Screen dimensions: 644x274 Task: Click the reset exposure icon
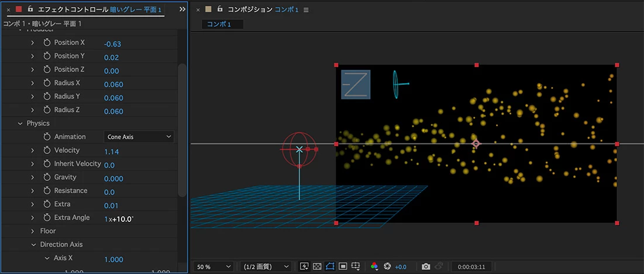(387, 266)
